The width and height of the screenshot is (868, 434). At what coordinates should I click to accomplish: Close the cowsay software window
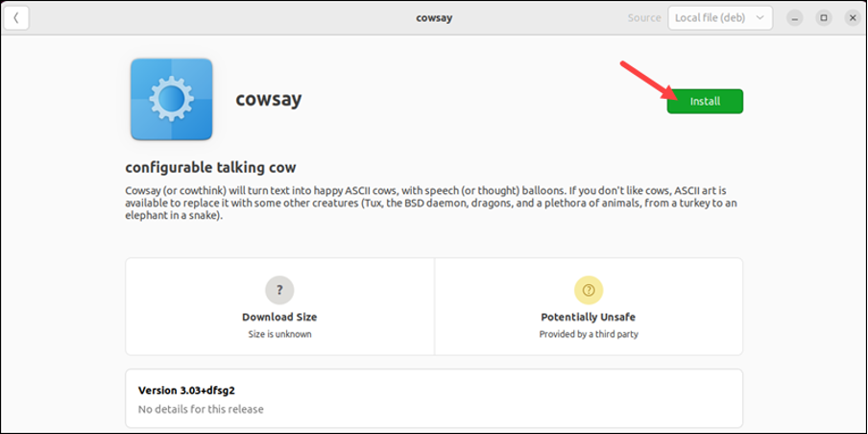coord(852,18)
